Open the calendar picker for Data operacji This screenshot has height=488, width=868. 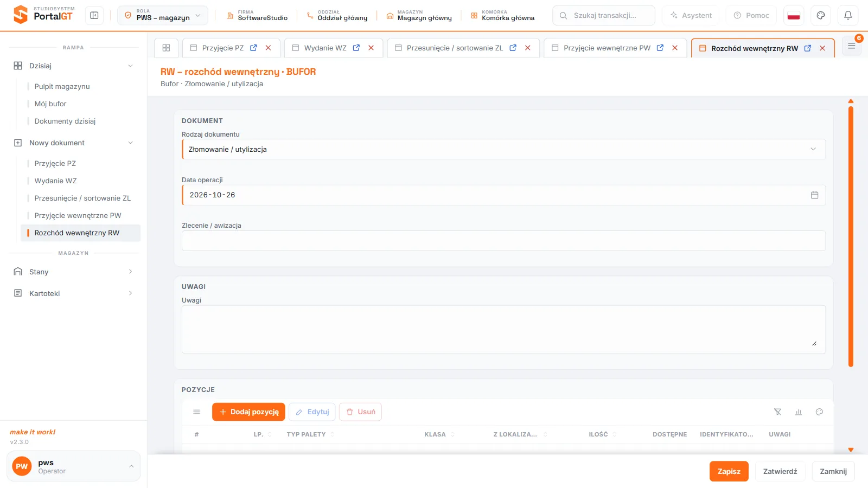(814, 195)
